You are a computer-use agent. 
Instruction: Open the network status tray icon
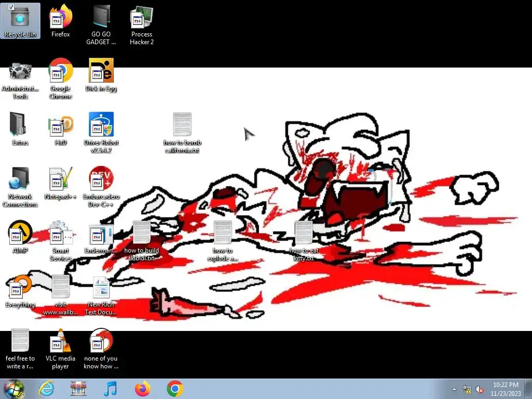[467, 389]
